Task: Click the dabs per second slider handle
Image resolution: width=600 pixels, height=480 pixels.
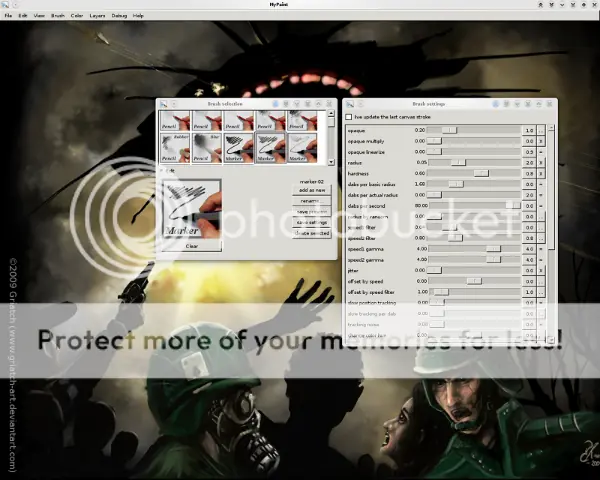Action: 513,206
